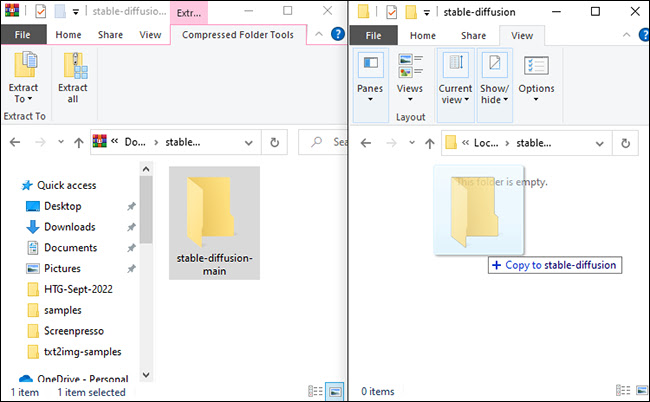Click the left window search field
650x402 pixels.
(323, 142)
